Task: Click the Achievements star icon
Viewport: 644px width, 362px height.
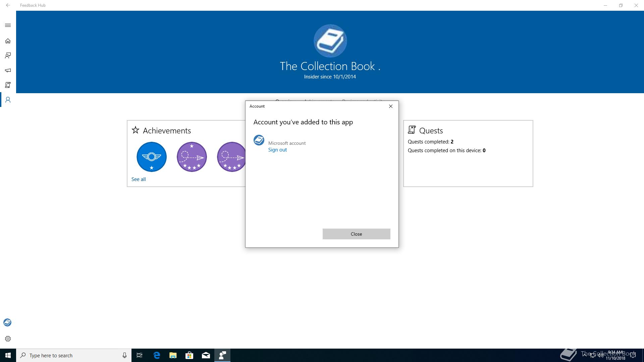Action: [136, 130]
